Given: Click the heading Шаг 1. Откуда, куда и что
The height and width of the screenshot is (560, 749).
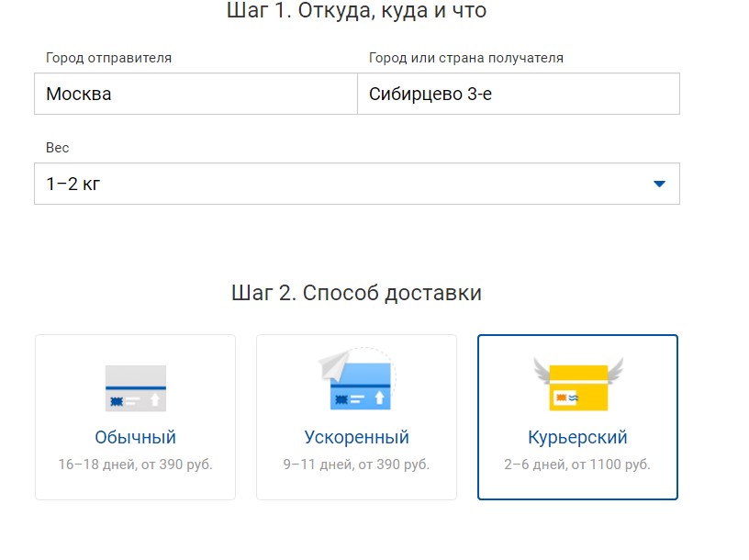Looking at the screenshot, I should point(356,10).
